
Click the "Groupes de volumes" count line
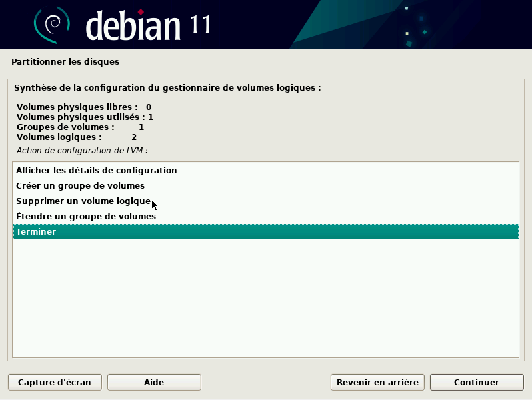(x=80, y=127)
